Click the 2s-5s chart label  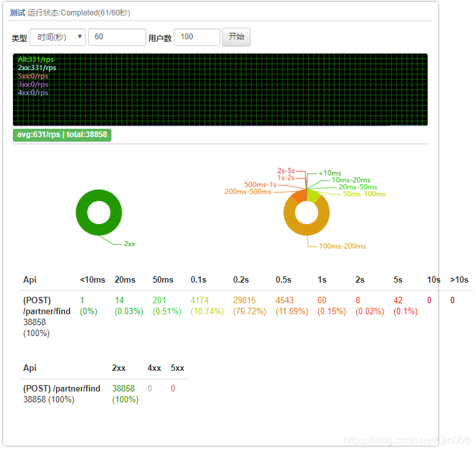pos(286,171)
